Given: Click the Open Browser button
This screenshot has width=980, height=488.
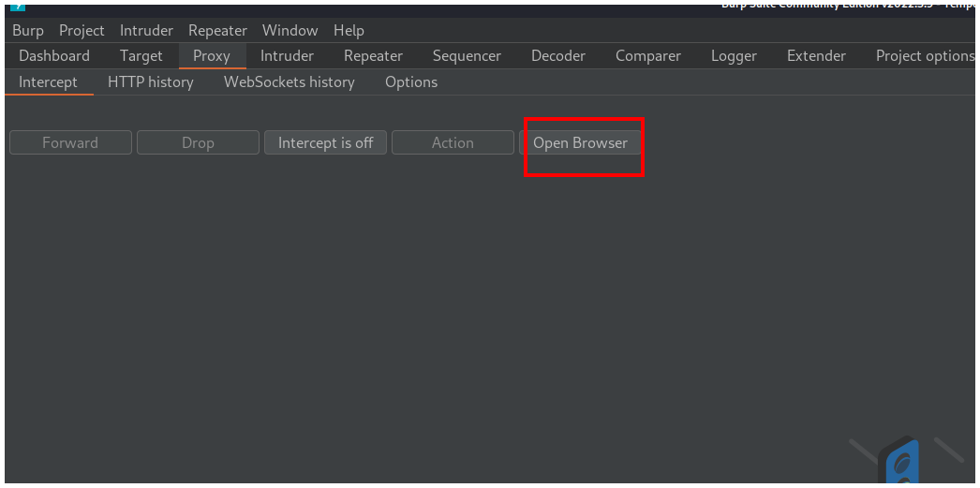Looking at the screenshot, I should pos(580,143).
